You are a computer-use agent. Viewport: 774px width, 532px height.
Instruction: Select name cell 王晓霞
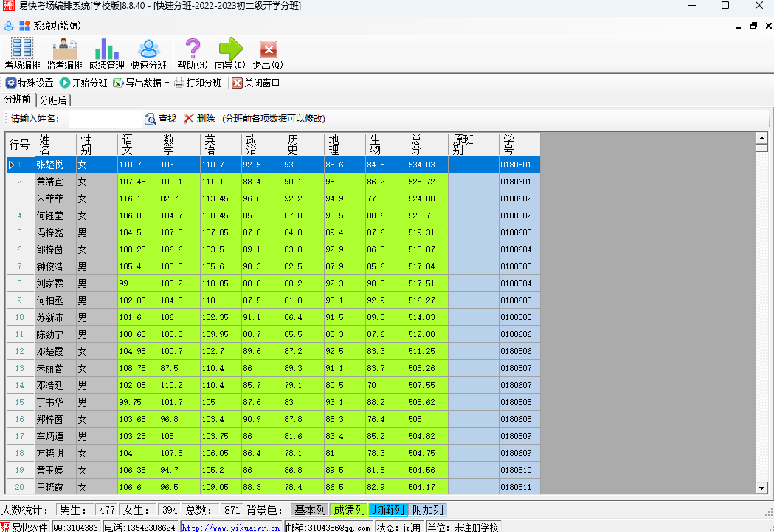coord(55,487)
